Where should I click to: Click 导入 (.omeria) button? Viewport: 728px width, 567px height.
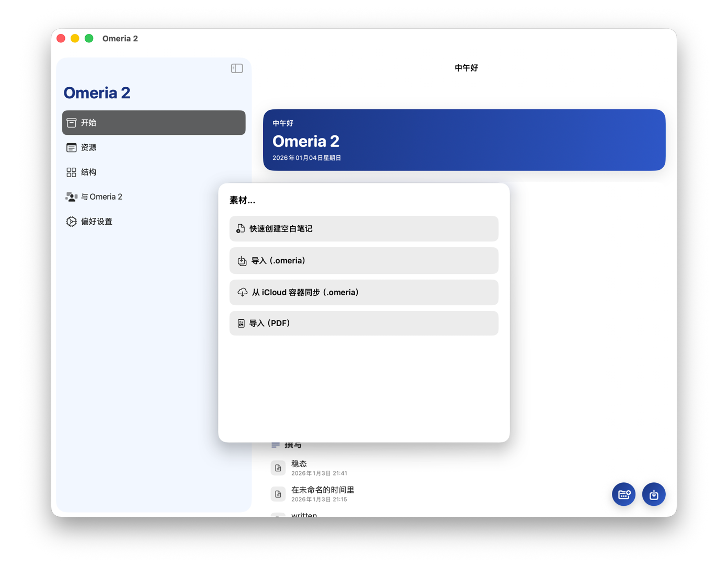click(x=363, y=261)
